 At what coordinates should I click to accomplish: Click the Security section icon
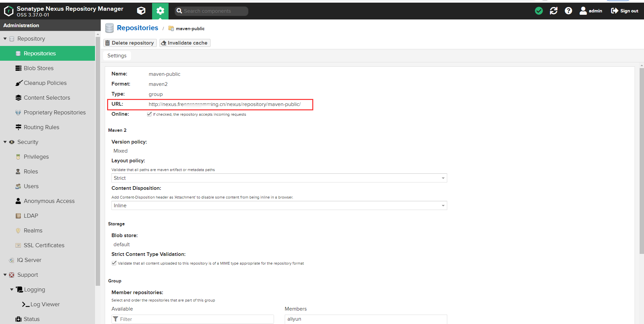coord(12,142)
